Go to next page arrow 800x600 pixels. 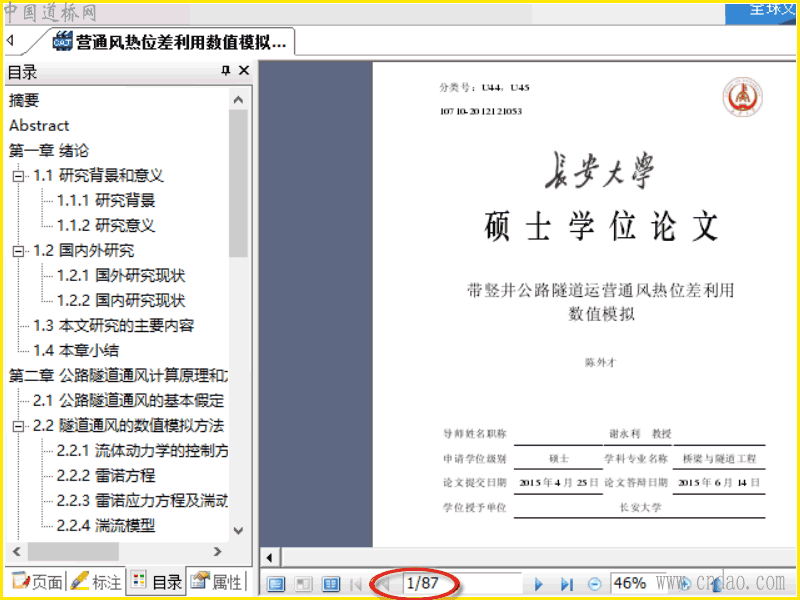click(539, 584)
